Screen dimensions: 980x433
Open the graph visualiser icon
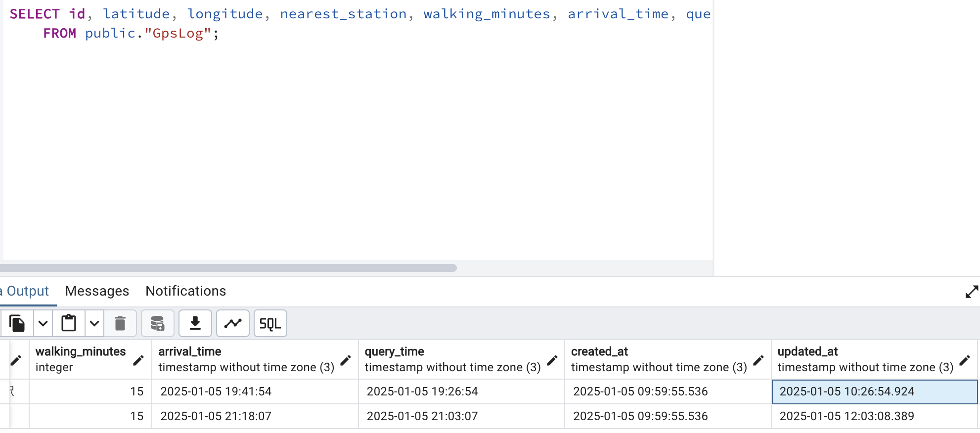(233, 324)
